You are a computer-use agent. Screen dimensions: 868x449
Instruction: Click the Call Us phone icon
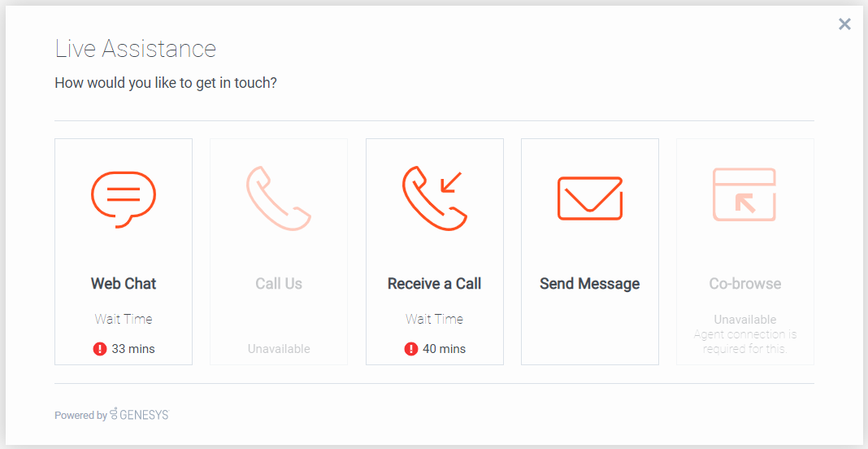[x=279, y=198]
